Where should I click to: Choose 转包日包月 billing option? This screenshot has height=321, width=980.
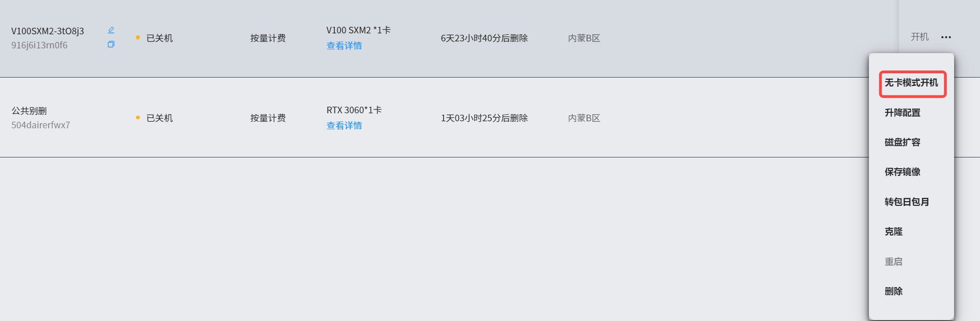tap(907, 202)
